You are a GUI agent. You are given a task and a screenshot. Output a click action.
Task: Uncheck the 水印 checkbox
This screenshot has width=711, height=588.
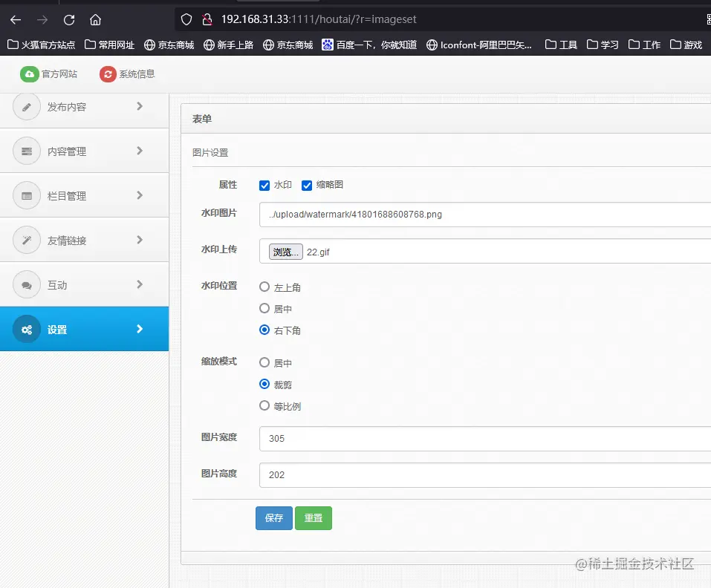point(264,186)
